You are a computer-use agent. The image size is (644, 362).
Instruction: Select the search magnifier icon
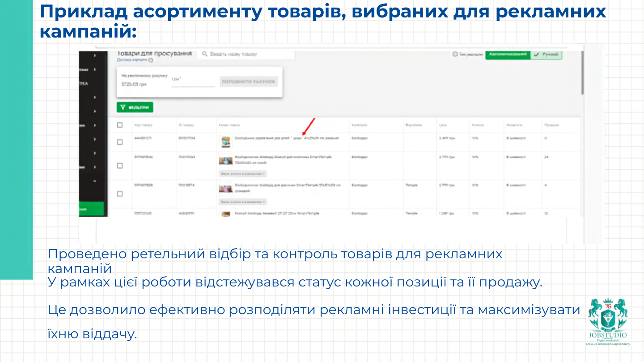(x=204, y=54)
